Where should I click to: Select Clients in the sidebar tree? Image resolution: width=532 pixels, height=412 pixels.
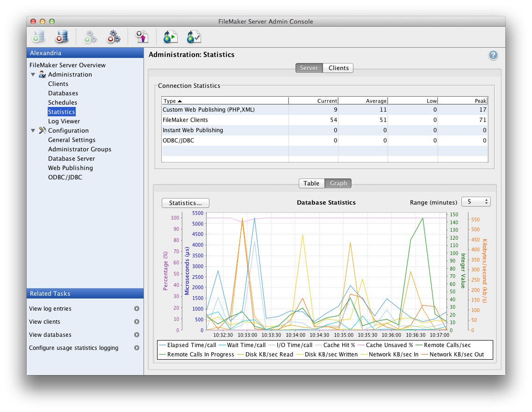(58, 84)
